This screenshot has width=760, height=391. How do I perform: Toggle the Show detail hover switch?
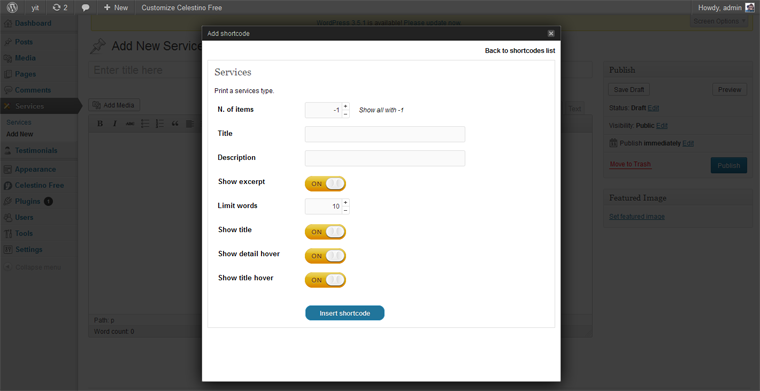[x=325, y=256]
